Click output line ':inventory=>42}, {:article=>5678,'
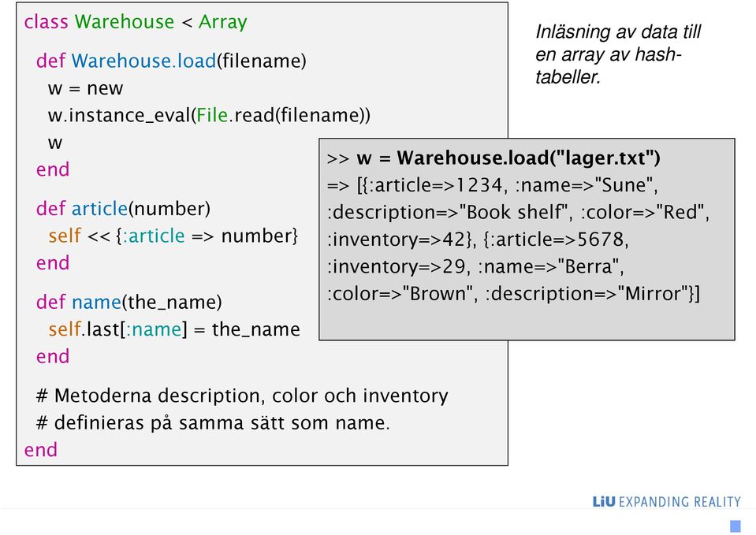The image size is (756, 535). pos(478,240)
